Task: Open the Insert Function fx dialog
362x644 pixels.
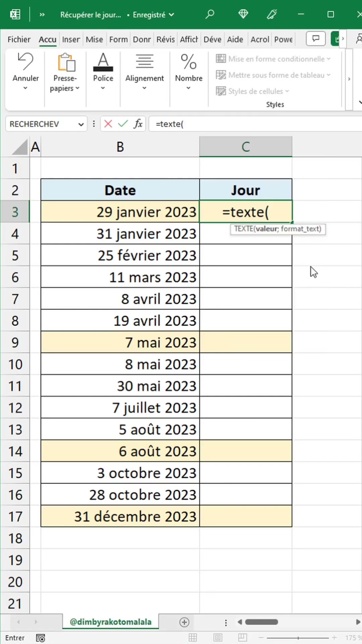Action: click(x=138, y=124)
